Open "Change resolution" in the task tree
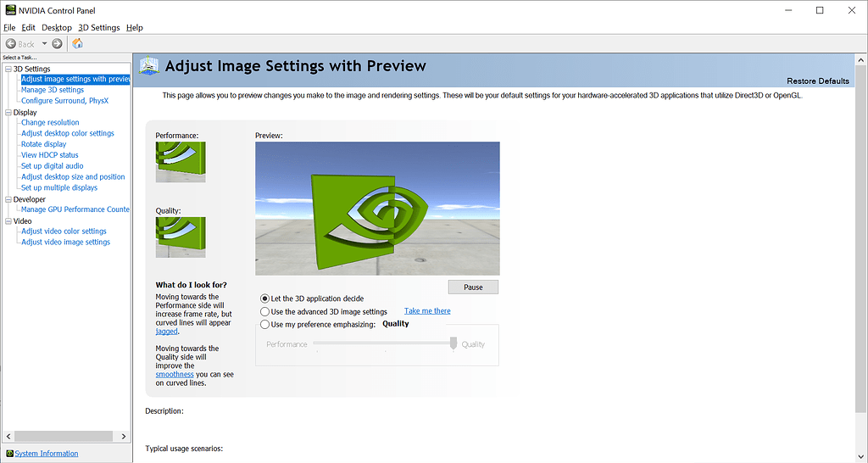Image resolution: width=868 pixels, height=463 pixels. (x=50, y=122)
